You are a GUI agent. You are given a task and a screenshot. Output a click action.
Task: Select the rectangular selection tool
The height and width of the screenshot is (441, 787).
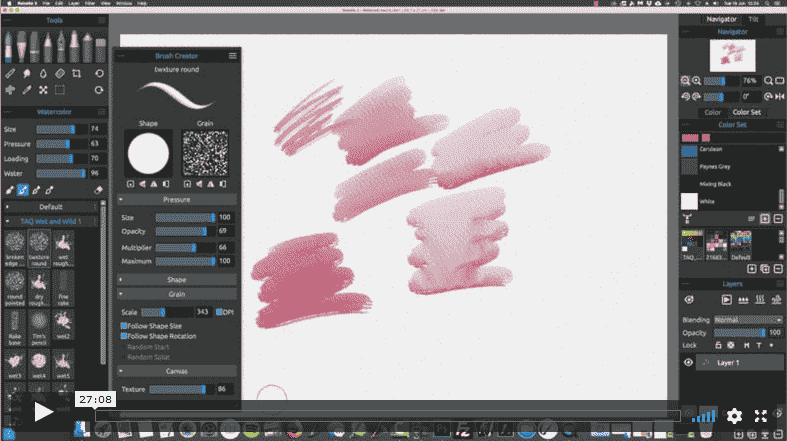[x=60, y=90]
